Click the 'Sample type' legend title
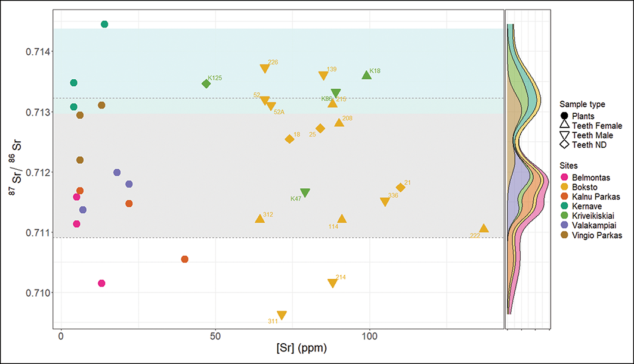The image size is (634, 364). pos(582,104)
